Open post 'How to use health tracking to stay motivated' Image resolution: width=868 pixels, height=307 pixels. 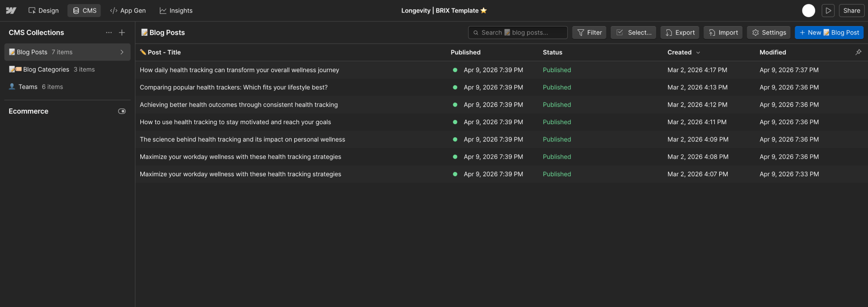click(x=236, y=122)
